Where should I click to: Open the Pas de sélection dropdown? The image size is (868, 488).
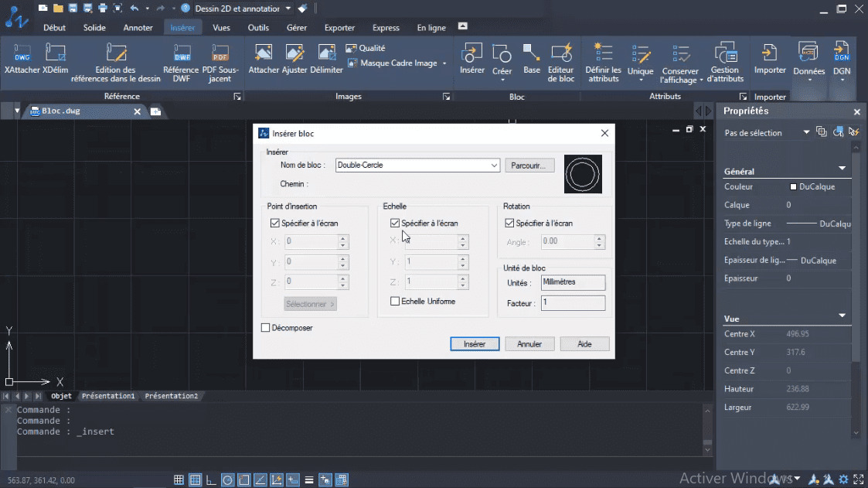(x=806, y=133)
